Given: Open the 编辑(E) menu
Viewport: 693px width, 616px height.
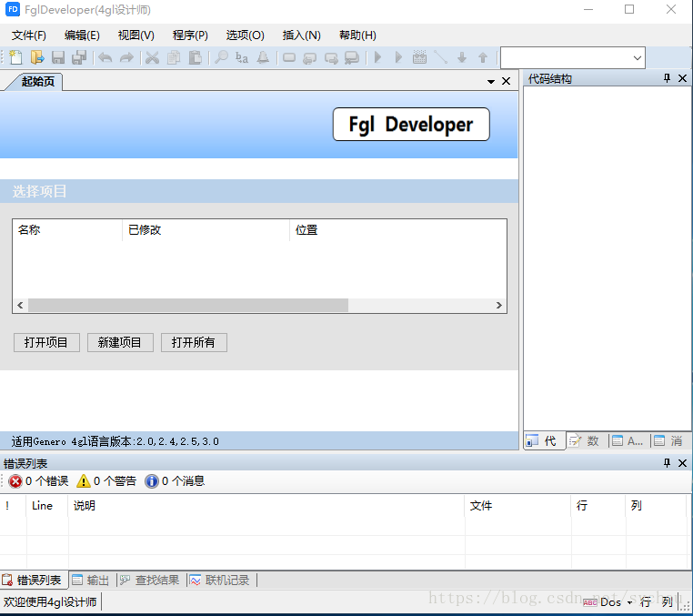Looking at the screenshot, I should [x=82, y=35].
